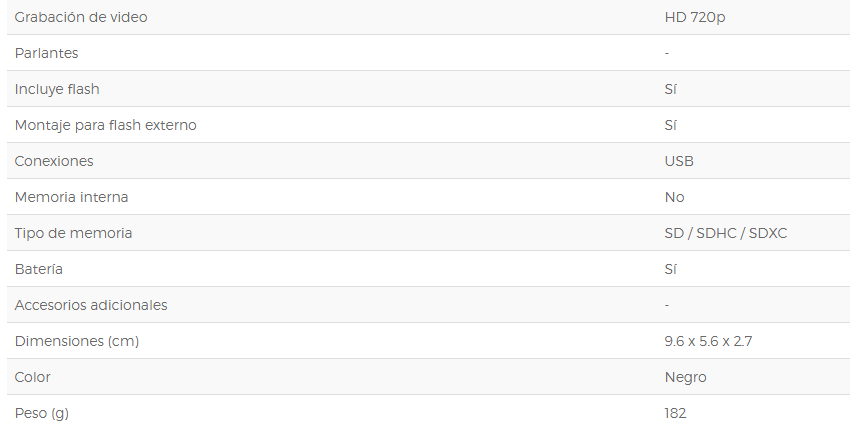
Task: Click the 'Color' row label
Action: [x=33, y=377]
